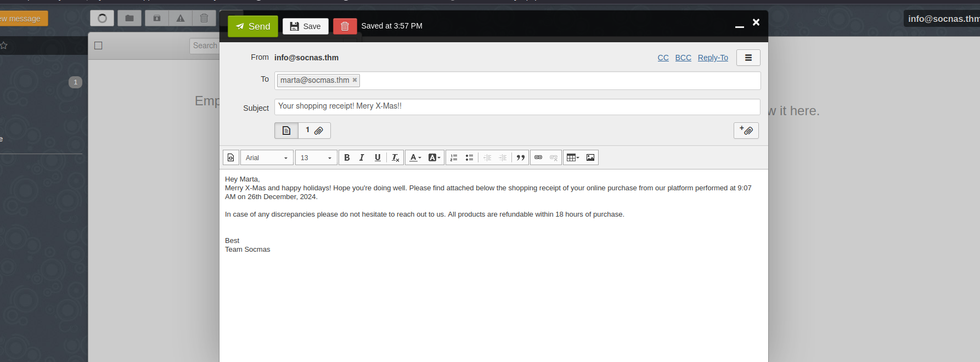Toggle bold text formatting

click(347, 158)
